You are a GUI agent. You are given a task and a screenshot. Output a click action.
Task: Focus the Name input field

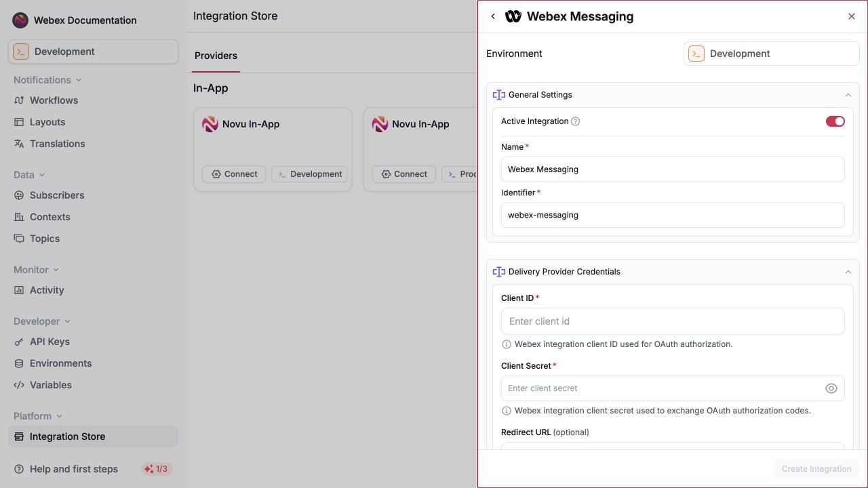pos(673,169)
